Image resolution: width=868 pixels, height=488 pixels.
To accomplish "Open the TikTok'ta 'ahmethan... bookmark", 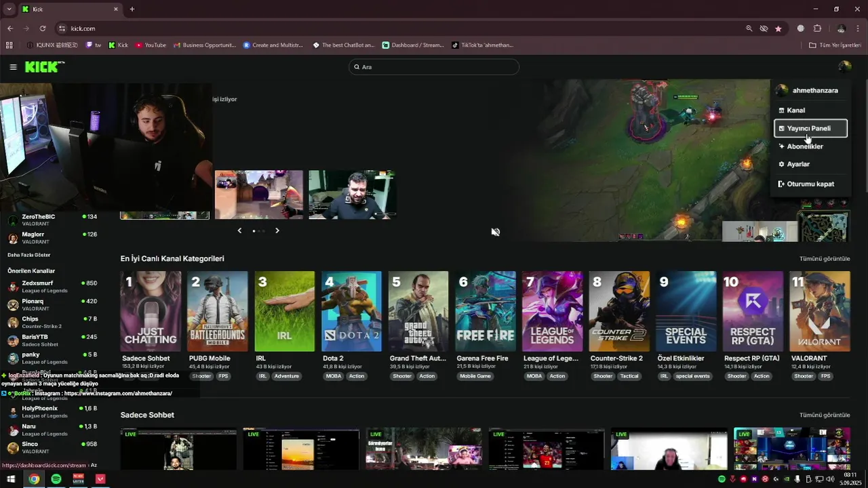I will [x=482, y=45].
